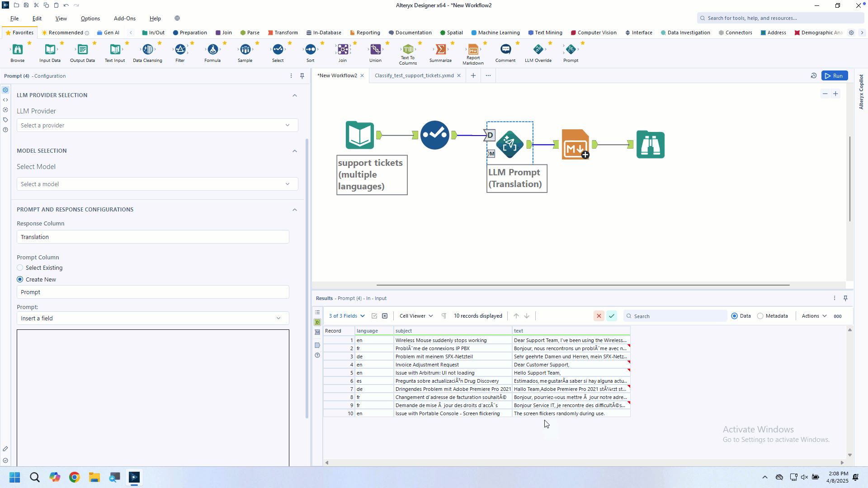Viewport: 868px width, 488px height.
Task: Collapse the Model Selection section
Action: [x=295, y=151]
